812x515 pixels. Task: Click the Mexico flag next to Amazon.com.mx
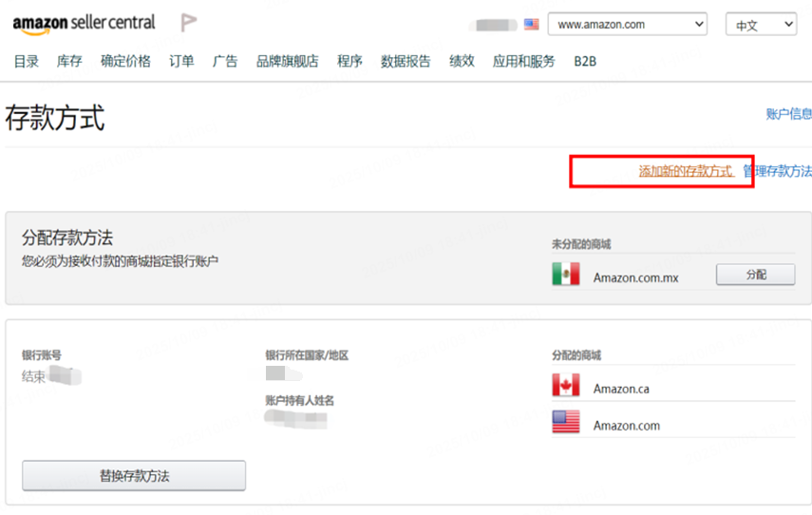pos(565,274)
